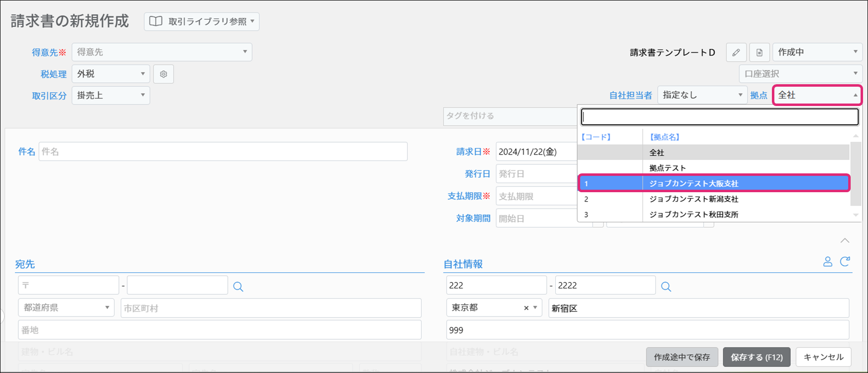Click the キャンセル button
868x373 pixels.
(x=823, y=357)
